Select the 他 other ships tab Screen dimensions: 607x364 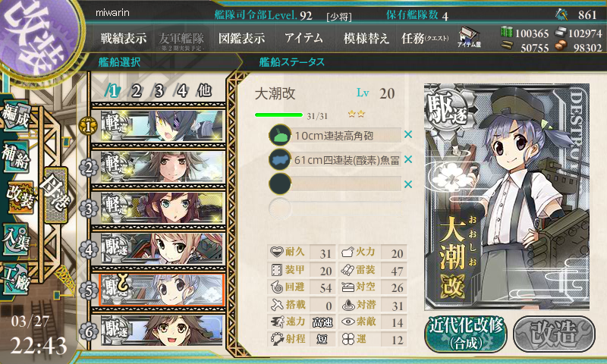coord(204,91)
